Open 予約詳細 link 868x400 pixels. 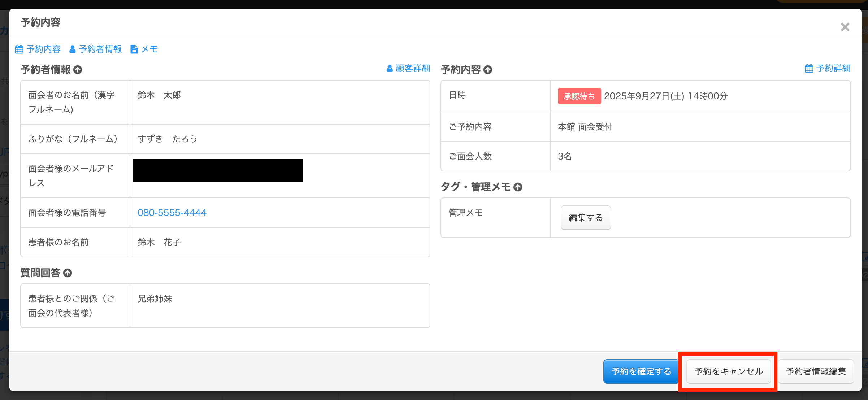pos(833,69)
